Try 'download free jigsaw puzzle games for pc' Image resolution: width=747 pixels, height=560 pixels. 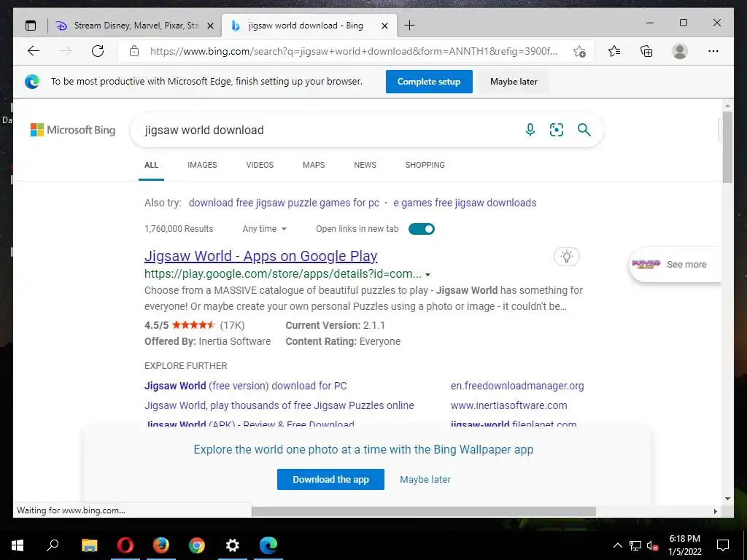(x=284, y=203)
